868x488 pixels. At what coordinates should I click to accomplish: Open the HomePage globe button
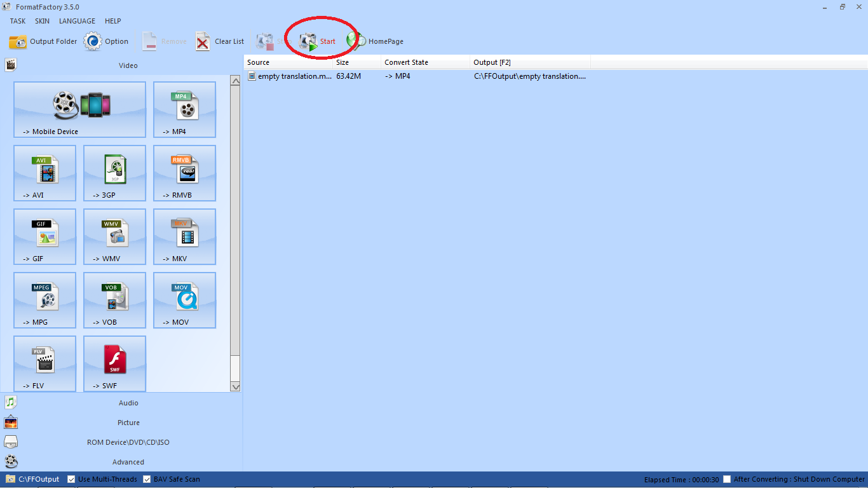click(376, 41)
